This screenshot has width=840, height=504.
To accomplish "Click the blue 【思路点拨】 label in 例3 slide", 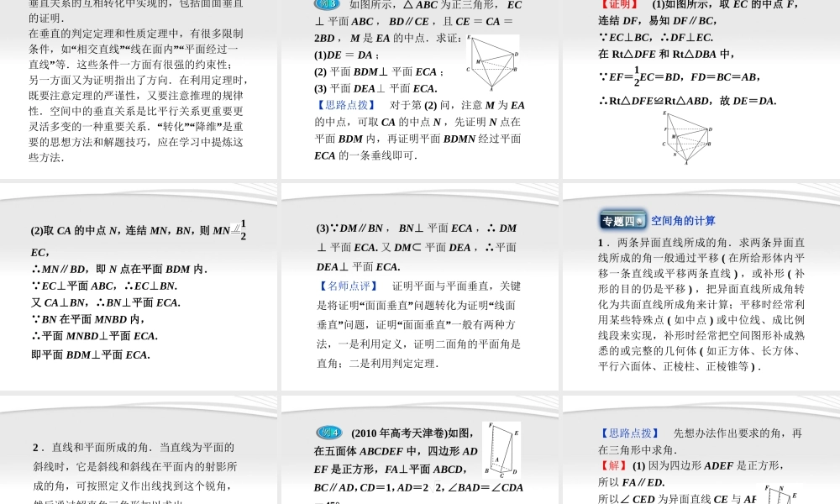I will (x=347, y=105).
